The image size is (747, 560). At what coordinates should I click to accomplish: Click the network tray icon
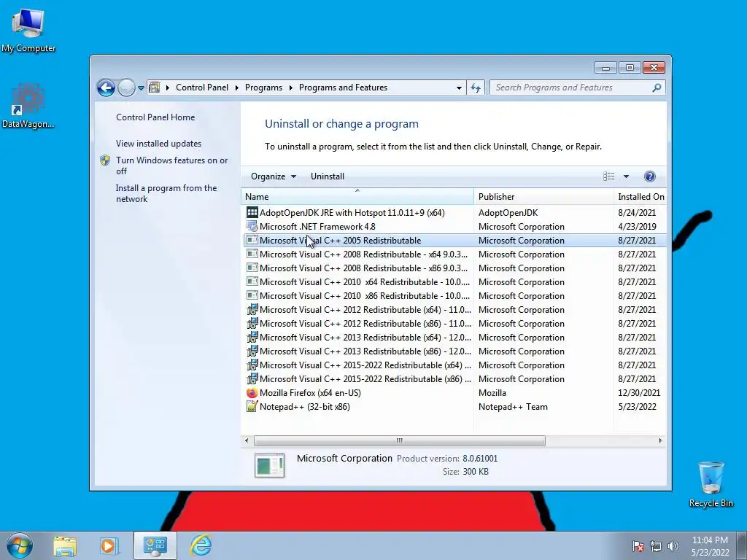pos(656,546)
